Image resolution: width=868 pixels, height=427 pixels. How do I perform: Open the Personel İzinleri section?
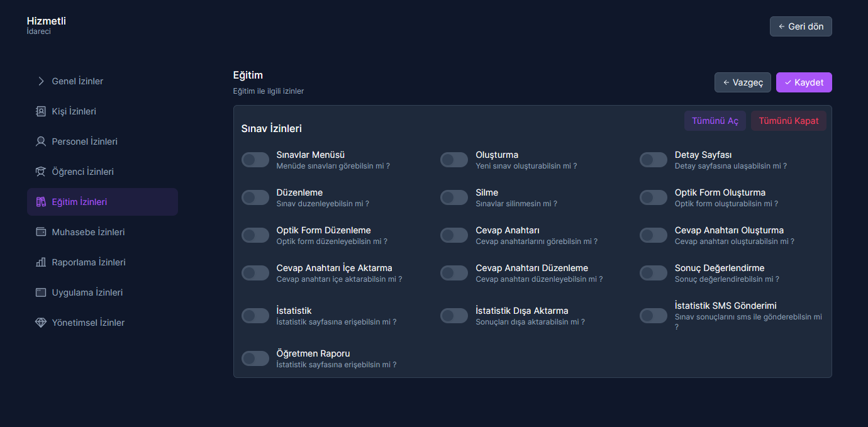[x=103, y=141]
